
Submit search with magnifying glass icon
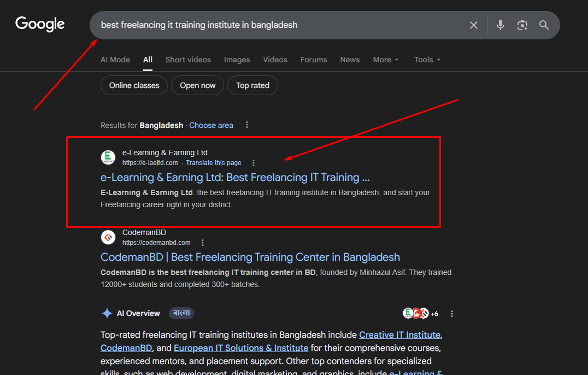544,25
